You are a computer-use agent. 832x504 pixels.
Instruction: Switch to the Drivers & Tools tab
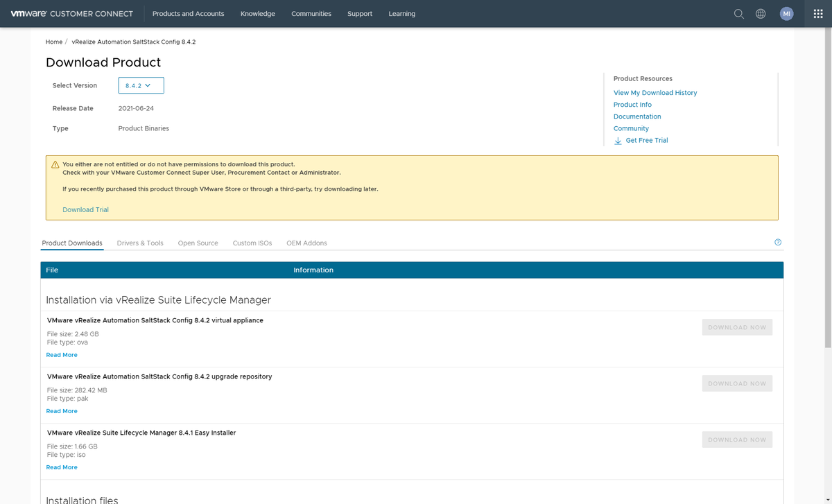140,243
